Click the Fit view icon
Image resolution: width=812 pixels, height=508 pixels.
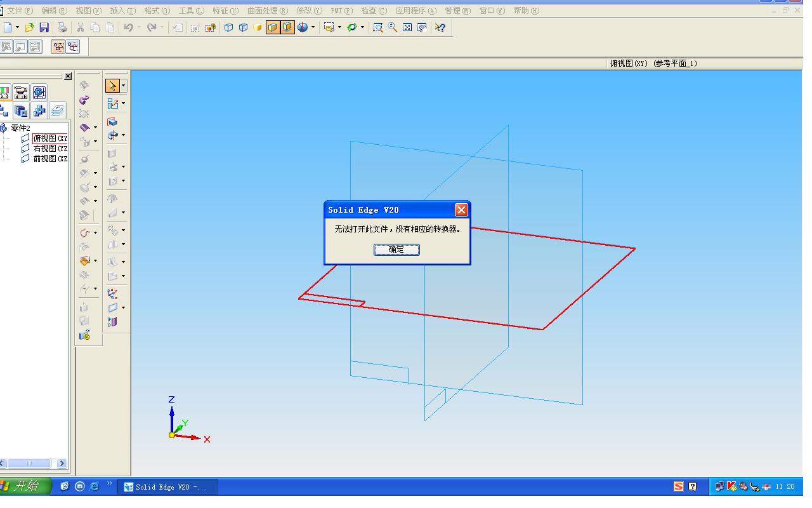407,27
